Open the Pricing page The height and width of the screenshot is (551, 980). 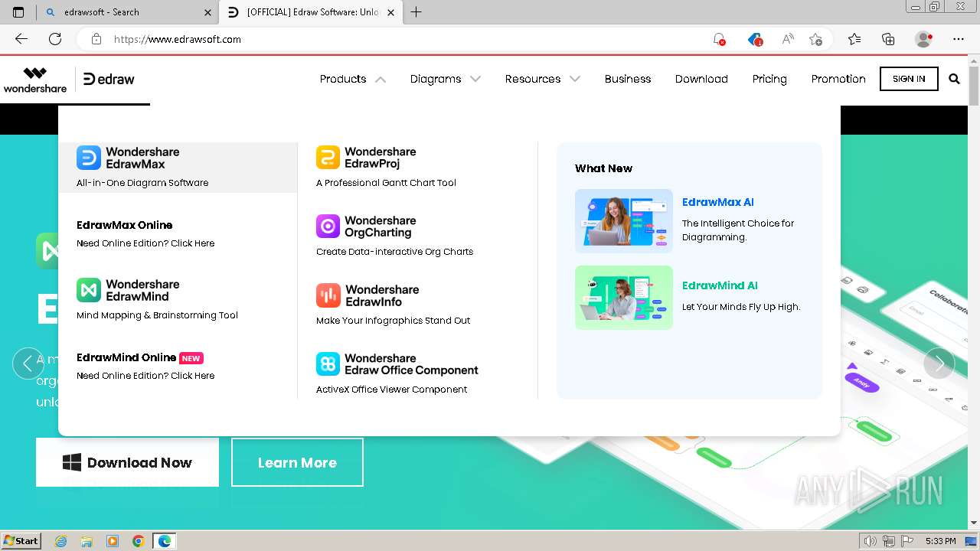(x=769, y=79)
